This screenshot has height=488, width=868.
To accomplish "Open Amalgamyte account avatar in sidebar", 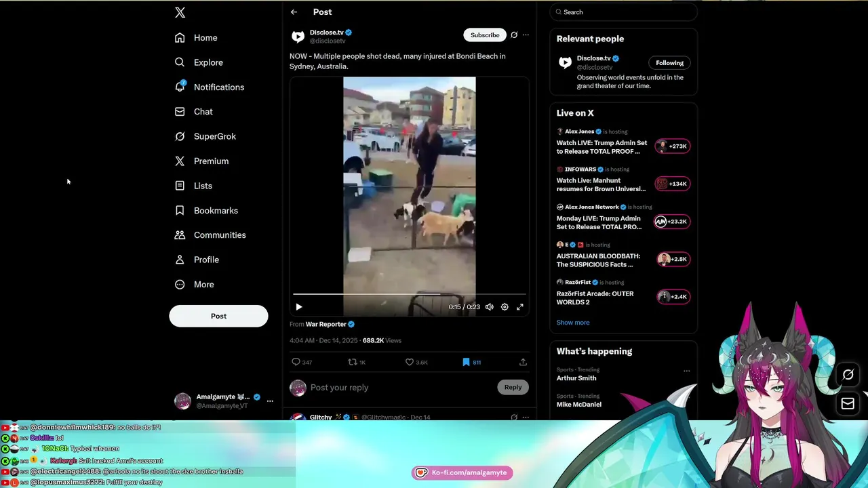I will [x=182, y=401].
